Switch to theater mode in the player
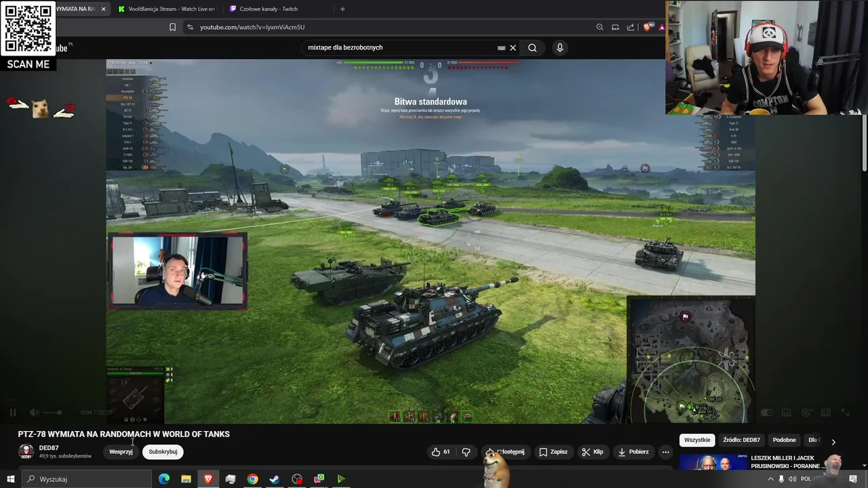 (x=826, y=412)
